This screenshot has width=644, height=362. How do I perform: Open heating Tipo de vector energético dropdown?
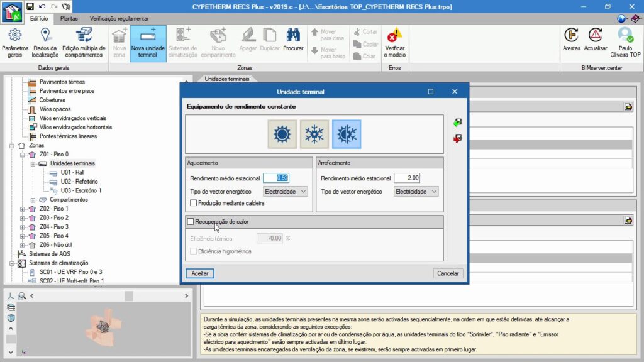coord(285,191)
